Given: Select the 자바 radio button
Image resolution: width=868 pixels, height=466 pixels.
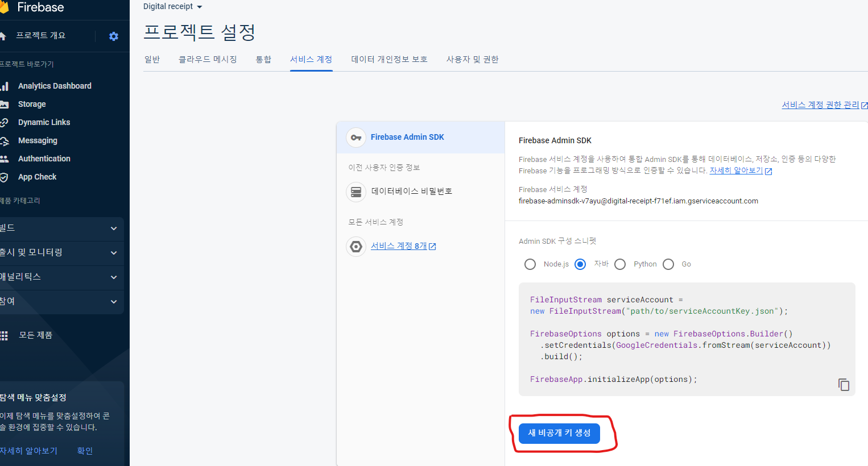Looking at the screenshot, I should pyautogui.click(x=580, y=264).
